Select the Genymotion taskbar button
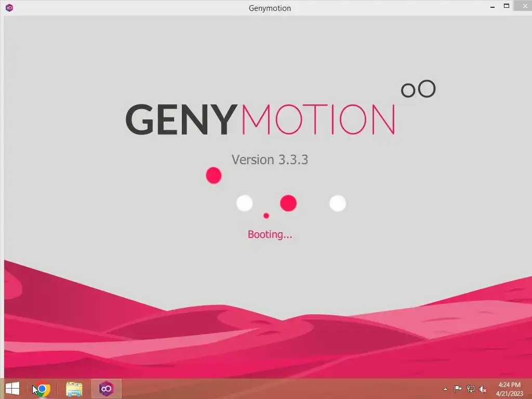532x399 pixels. 106,389
